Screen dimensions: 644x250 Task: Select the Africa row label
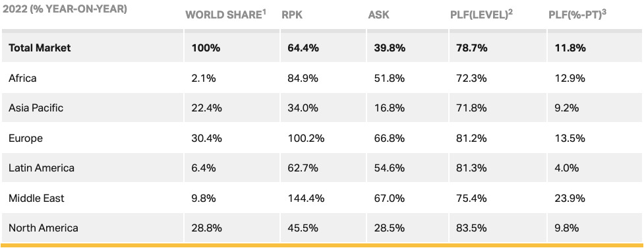click(22, 78)
